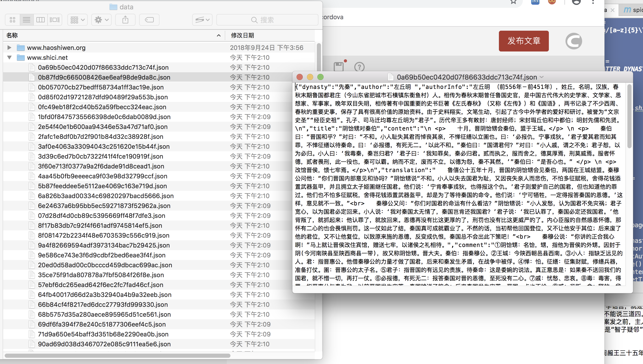Open the action gear dropdown menu

(101, 20)
